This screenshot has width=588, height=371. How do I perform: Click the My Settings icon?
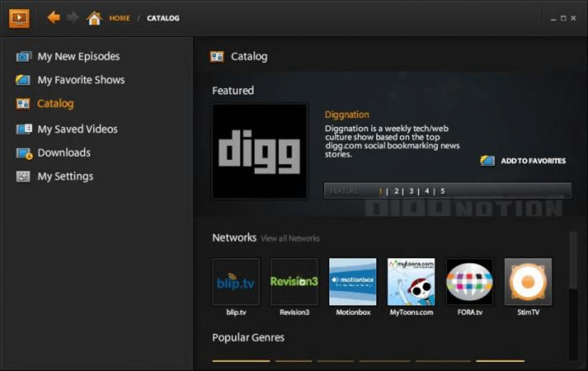[x=23, y=176]
